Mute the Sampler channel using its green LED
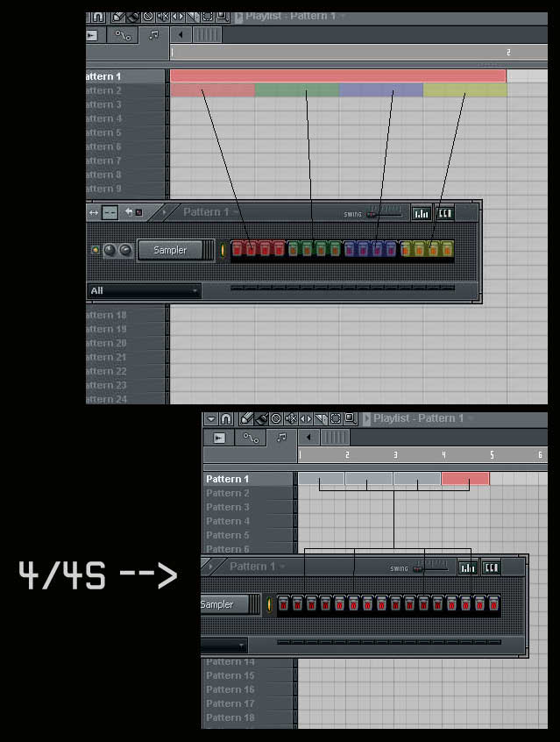Screen dimensions: 560x742 click(95, 250)
